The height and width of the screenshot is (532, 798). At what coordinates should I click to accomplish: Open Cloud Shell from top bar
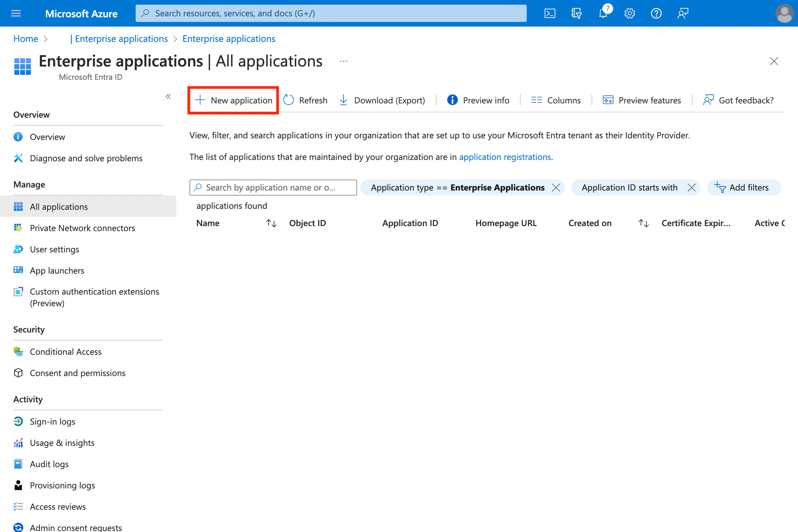[550, 13]
